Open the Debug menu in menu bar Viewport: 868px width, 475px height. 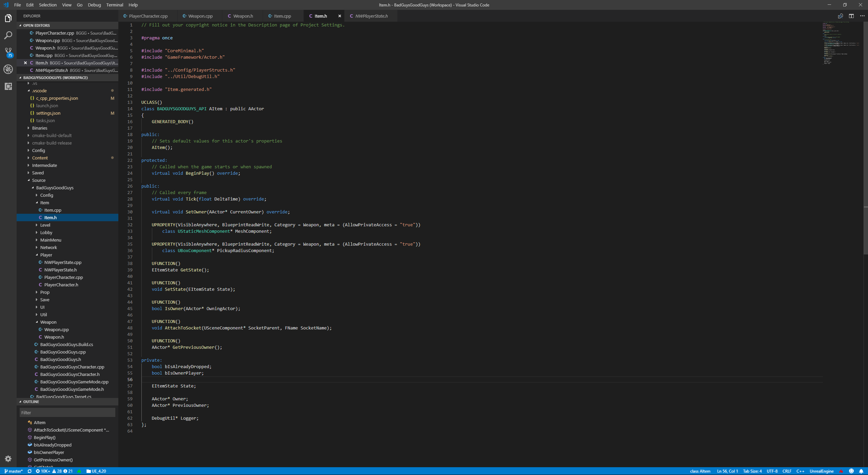94,5
